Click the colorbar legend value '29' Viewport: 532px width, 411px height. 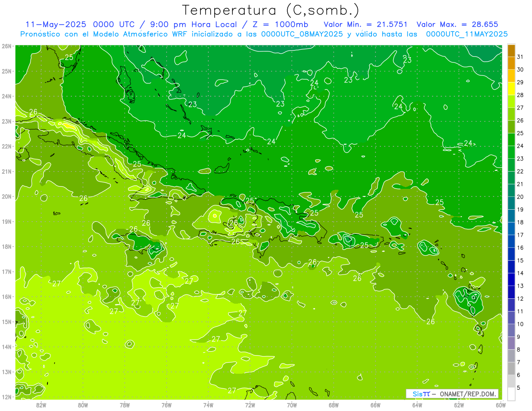pyautogui.click(x=520, y=82)
